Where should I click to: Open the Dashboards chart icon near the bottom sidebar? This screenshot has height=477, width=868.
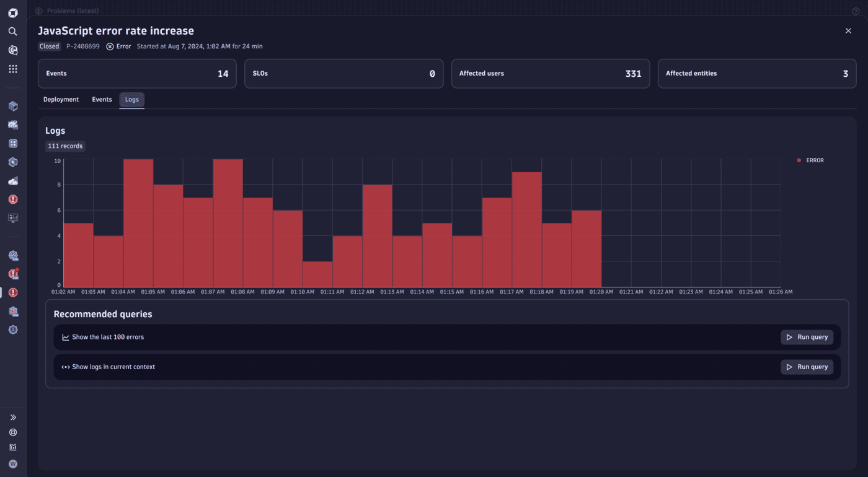click(12, 447)
